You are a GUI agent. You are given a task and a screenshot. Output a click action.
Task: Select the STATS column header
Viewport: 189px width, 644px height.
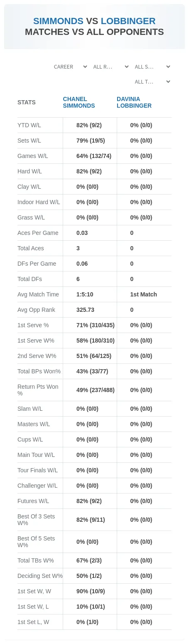(27, 102)
